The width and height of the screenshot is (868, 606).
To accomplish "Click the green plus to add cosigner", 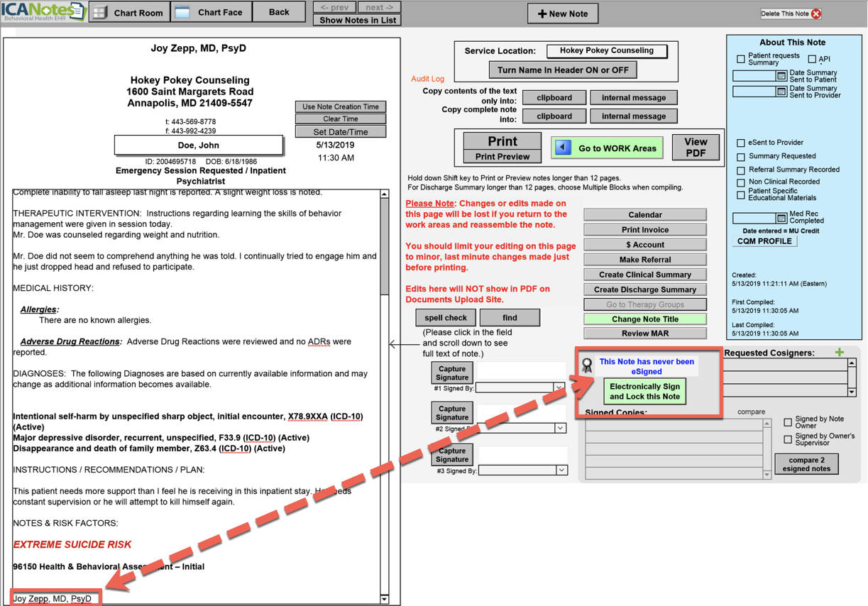I will coord(840,352).
